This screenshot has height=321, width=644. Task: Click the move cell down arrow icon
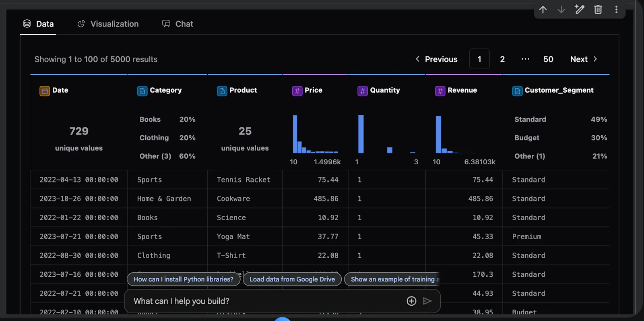[x=561, y=10]
